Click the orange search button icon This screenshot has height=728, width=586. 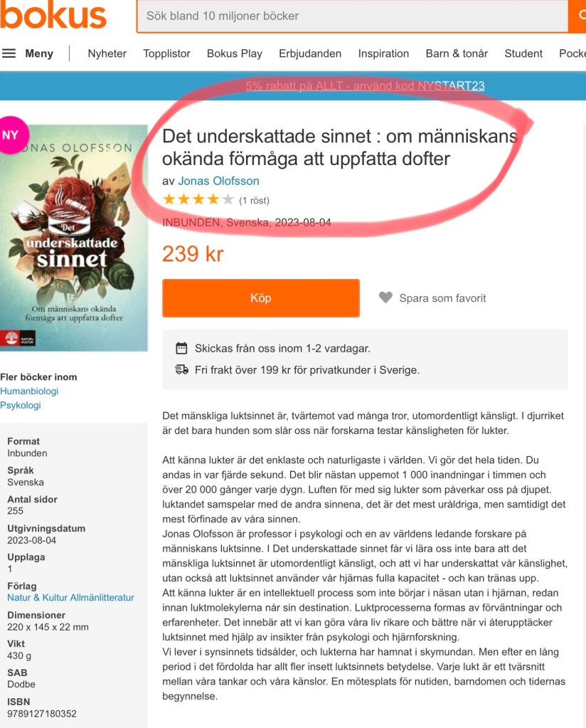[x=577, y=16]
